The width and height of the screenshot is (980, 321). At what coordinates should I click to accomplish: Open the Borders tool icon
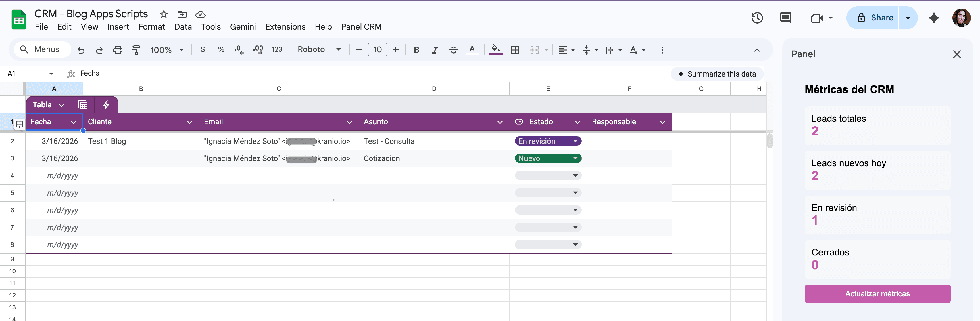pos(515,50)
